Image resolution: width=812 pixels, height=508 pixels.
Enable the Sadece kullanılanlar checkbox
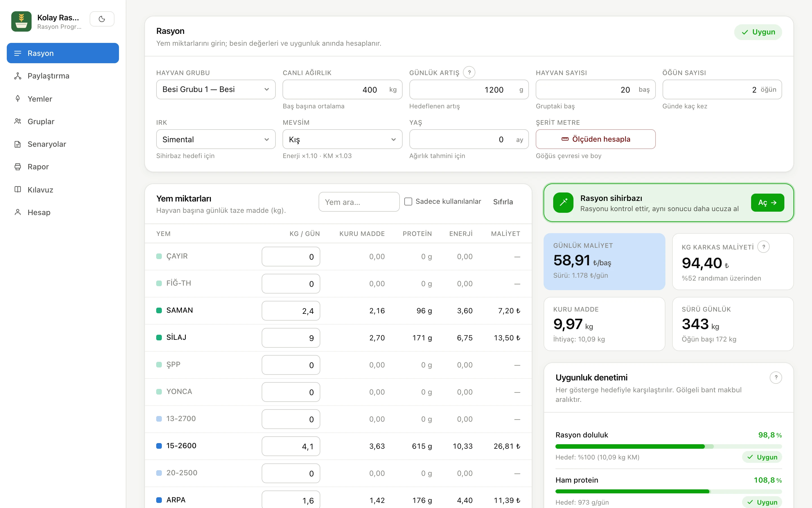point(408,202)
